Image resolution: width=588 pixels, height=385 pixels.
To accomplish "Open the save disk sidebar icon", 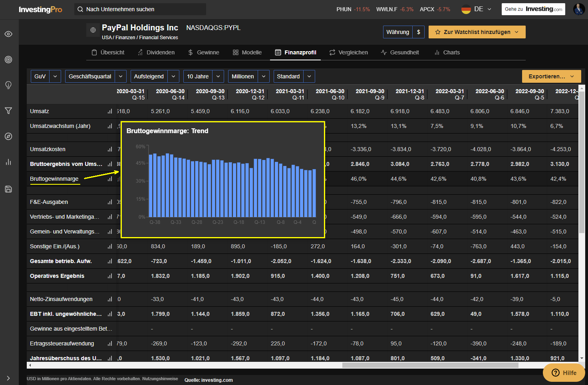I will point(8,189).
